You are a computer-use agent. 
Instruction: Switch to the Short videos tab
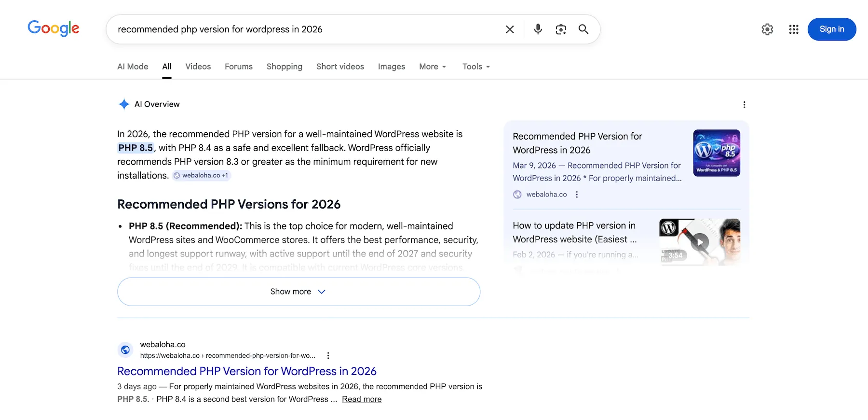(x=340, y=67)
